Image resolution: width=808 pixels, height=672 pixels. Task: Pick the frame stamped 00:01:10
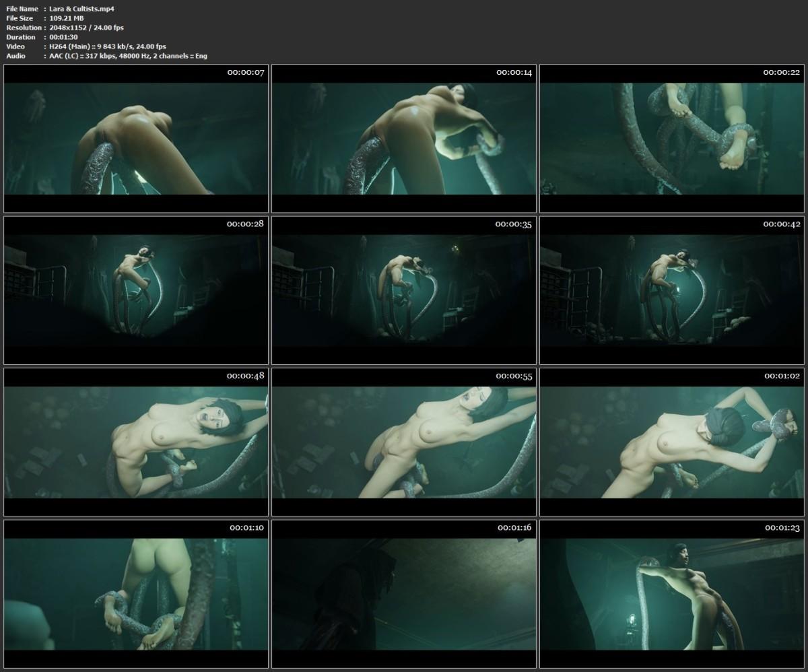136,593
